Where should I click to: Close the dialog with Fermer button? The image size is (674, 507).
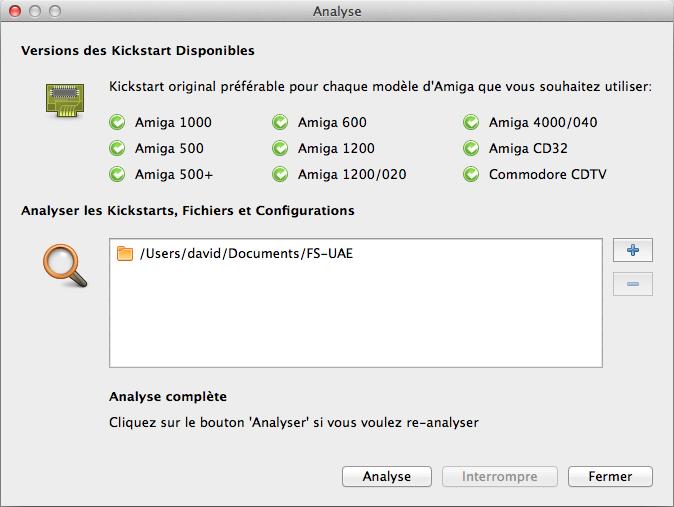click(610, 476)
